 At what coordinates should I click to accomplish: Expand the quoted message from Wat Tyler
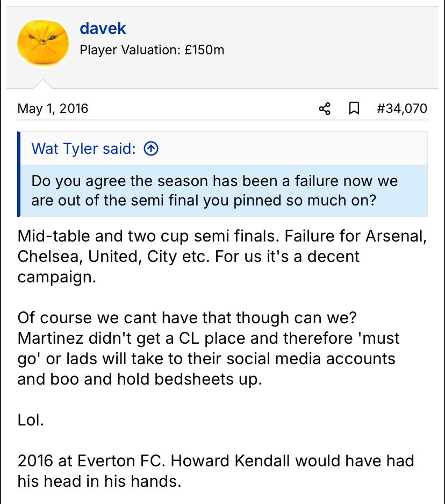coord(215,190)
